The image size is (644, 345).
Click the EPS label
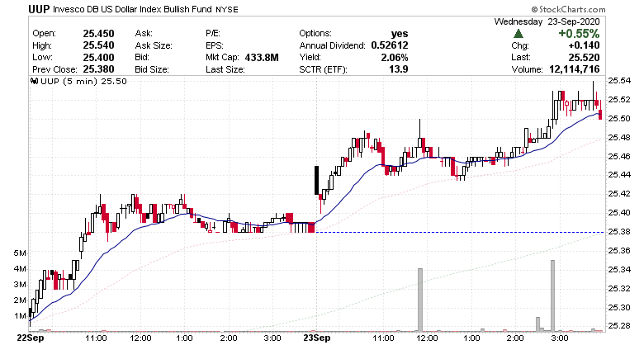point(214,45)
